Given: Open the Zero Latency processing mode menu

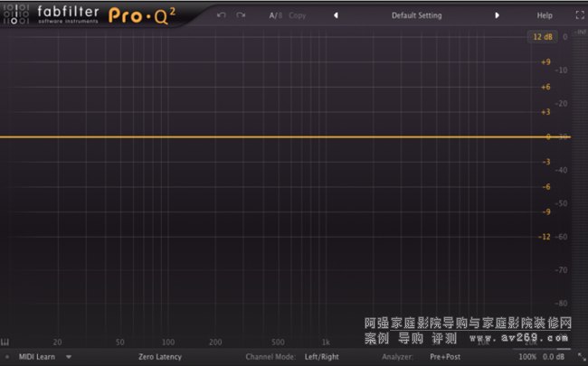Looking at the screenshot, I should click(160, 357).
